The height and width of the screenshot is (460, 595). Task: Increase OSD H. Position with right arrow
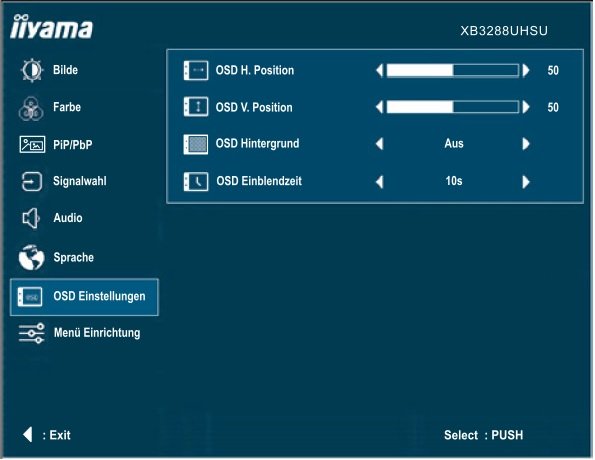click(526, 71)
